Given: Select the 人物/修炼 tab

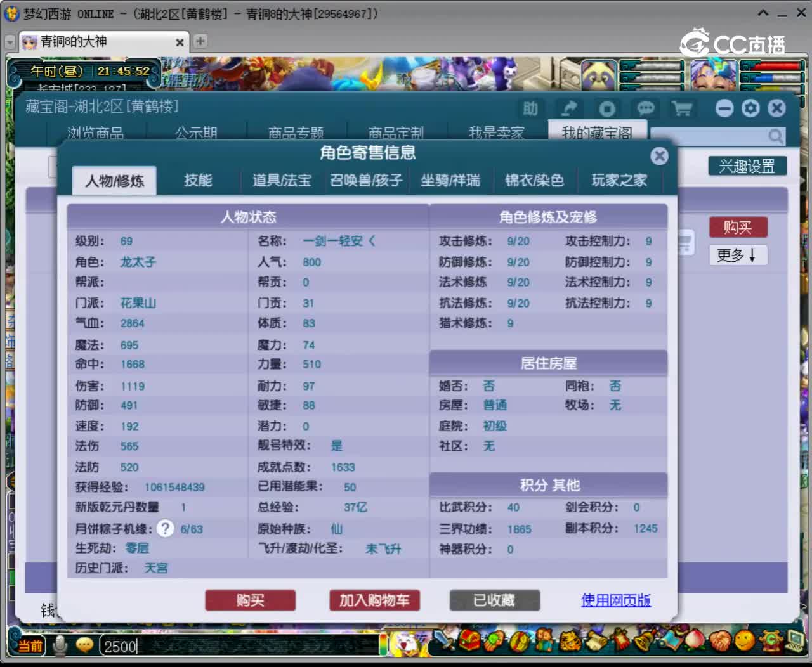Looking at the screenshot, I should pyautogui.click(x=114, y=181).
